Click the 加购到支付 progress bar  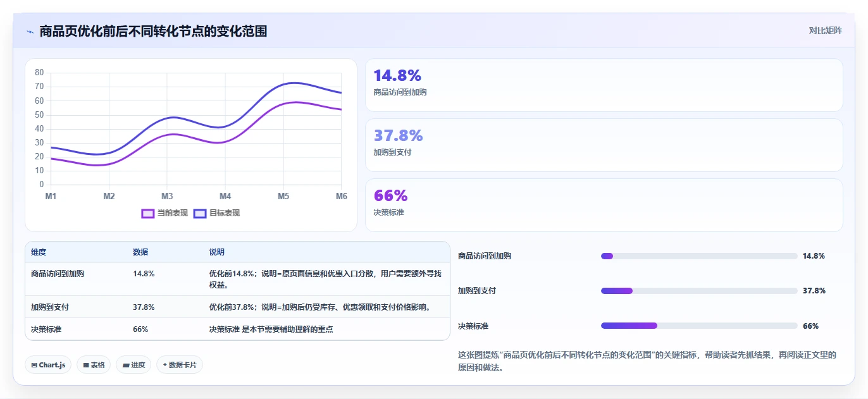[x=699, y=291]
